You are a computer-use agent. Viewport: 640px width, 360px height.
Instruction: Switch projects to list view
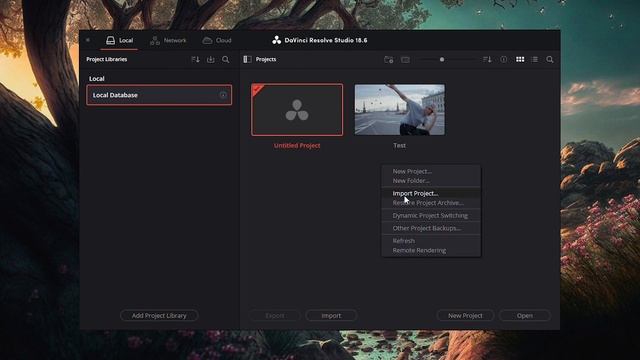(x=534, y=60)
